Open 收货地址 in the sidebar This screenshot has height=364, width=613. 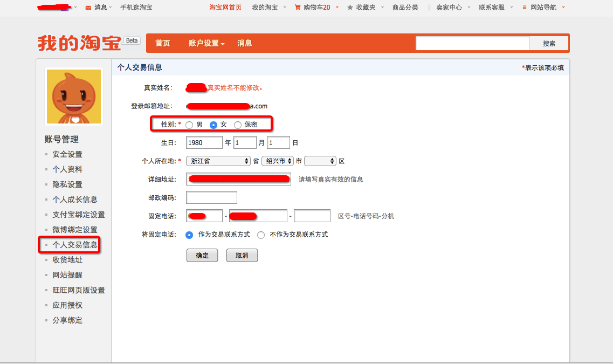(67, 260)
